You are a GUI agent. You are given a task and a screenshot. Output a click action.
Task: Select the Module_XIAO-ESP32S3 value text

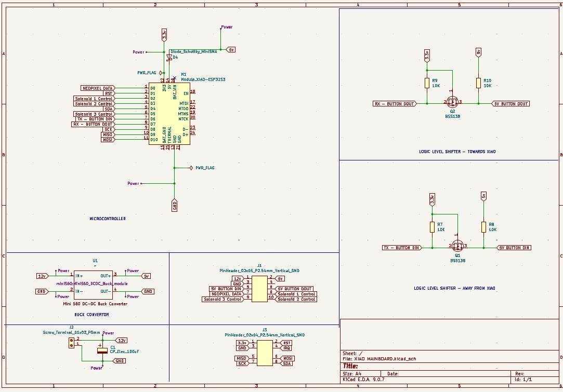click(x=203, y=79)
